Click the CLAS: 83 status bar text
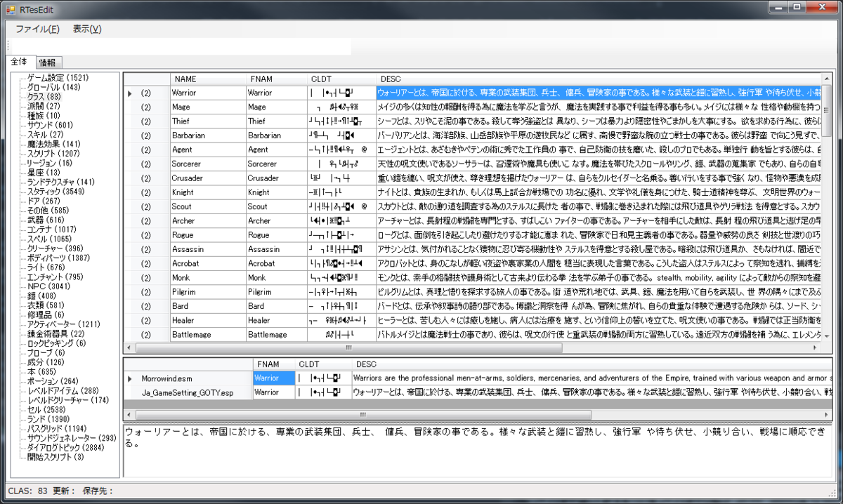Screen dimensions: 843x504 (x=27, y=491)
